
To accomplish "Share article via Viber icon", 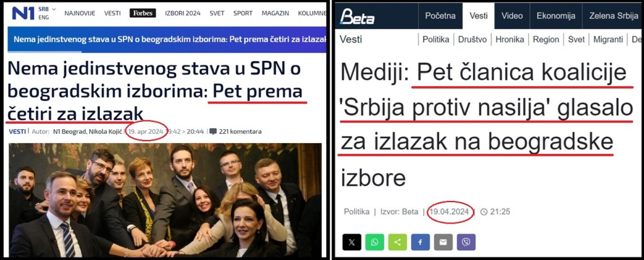I will pos(466,242).
